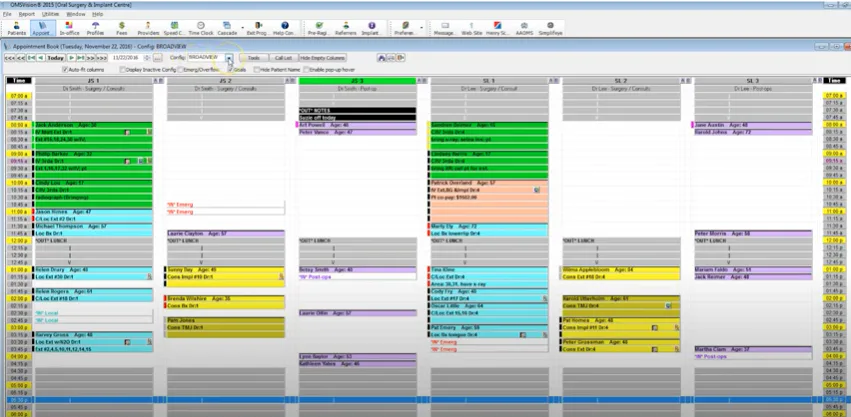Viewport: 851px width, 417px height.
Task: Open the In-office toolbar icon
Action: [69, 28]
